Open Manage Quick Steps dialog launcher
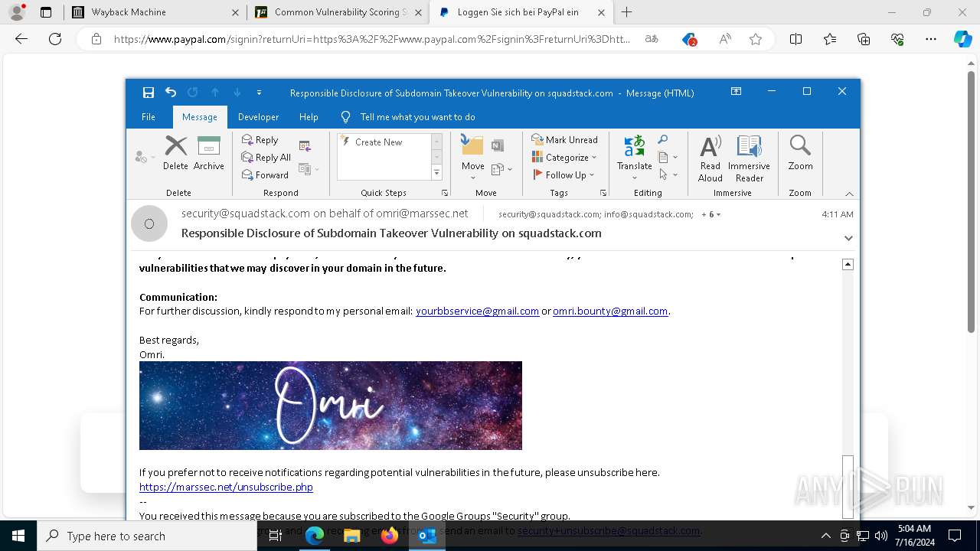Viewport: 980px width, 551px height. (445, 194)
